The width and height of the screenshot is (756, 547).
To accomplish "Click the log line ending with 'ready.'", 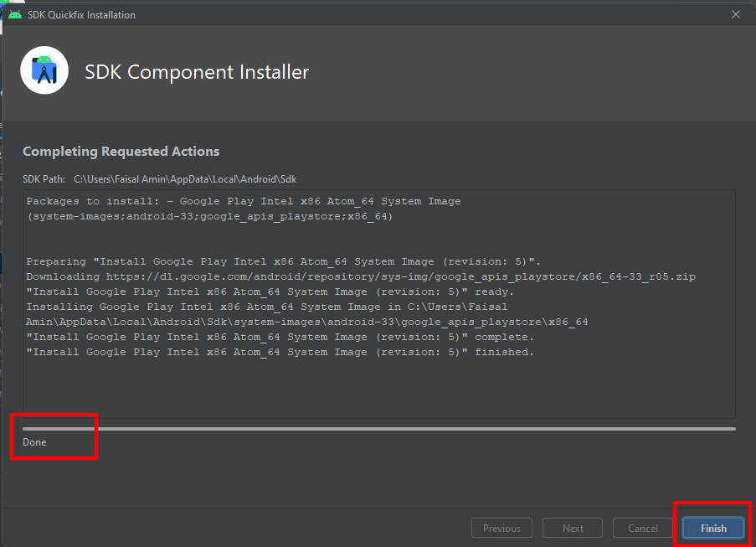I will tap(270, 292).
